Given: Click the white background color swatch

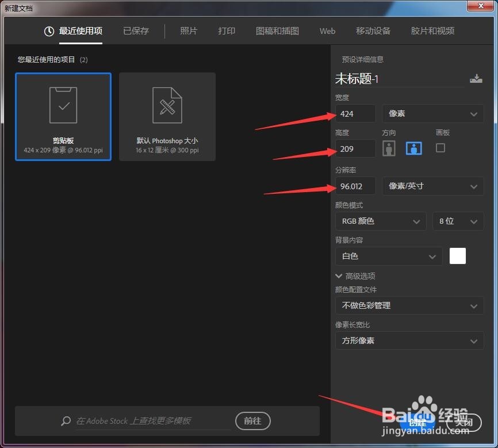Looking at the screenshot, I should pyautogui.click(x=457, y=255).
